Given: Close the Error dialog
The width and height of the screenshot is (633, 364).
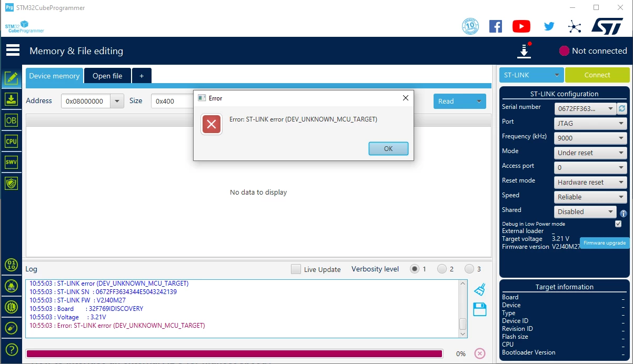Looking at the screenshot, I should coord(405,98).
